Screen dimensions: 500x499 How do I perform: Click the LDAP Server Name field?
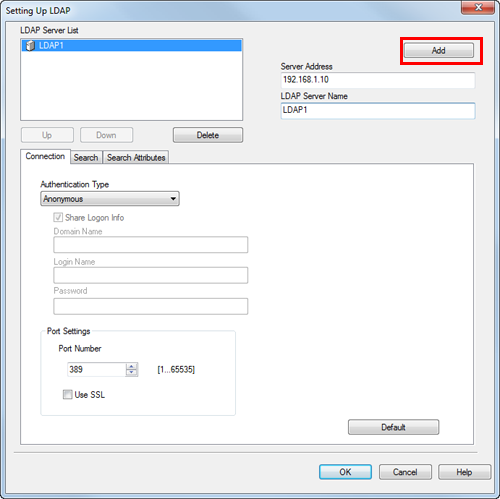click(x=378, y=110)
